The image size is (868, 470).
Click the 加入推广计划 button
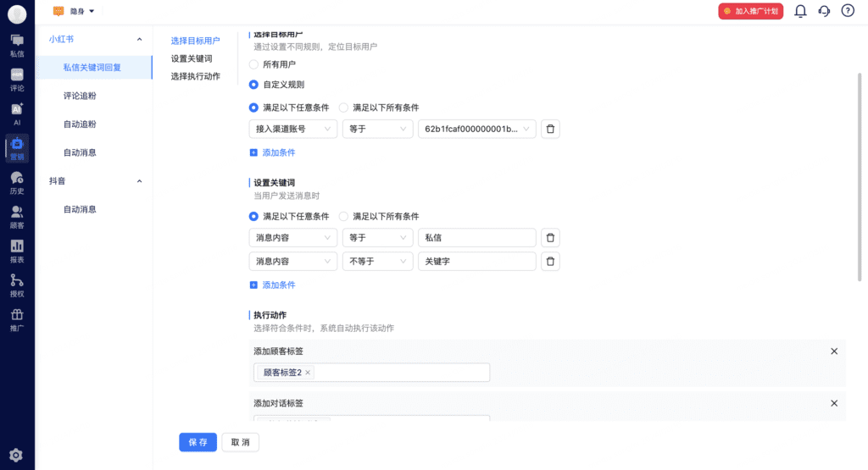point(751,11)
